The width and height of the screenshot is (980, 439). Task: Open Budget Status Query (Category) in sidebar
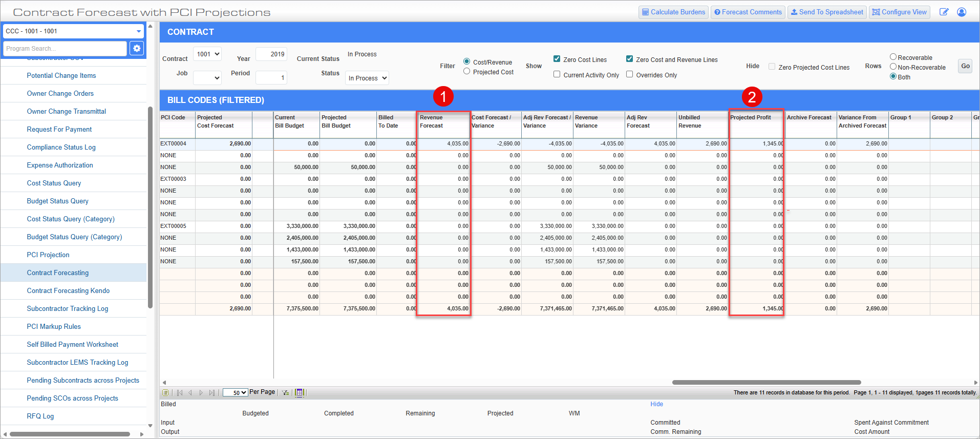point(74,237)
